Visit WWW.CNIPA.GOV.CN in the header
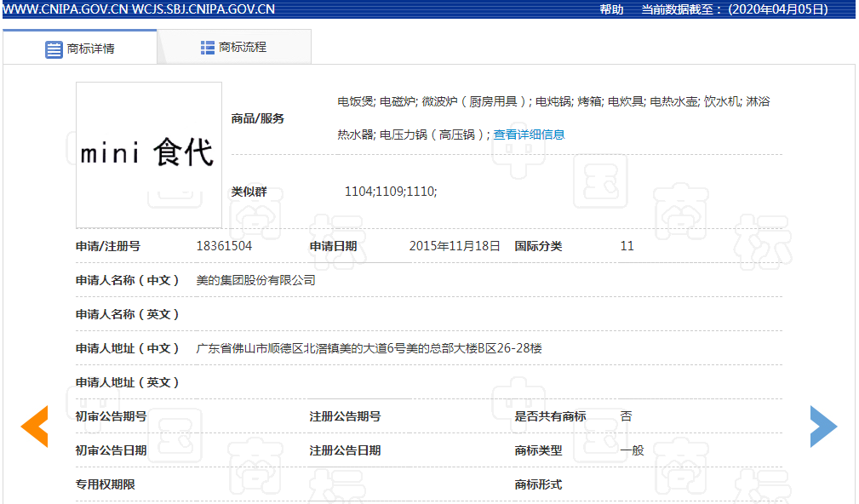The height and width of the screenshot is (504, 859). tap(65, 9)
